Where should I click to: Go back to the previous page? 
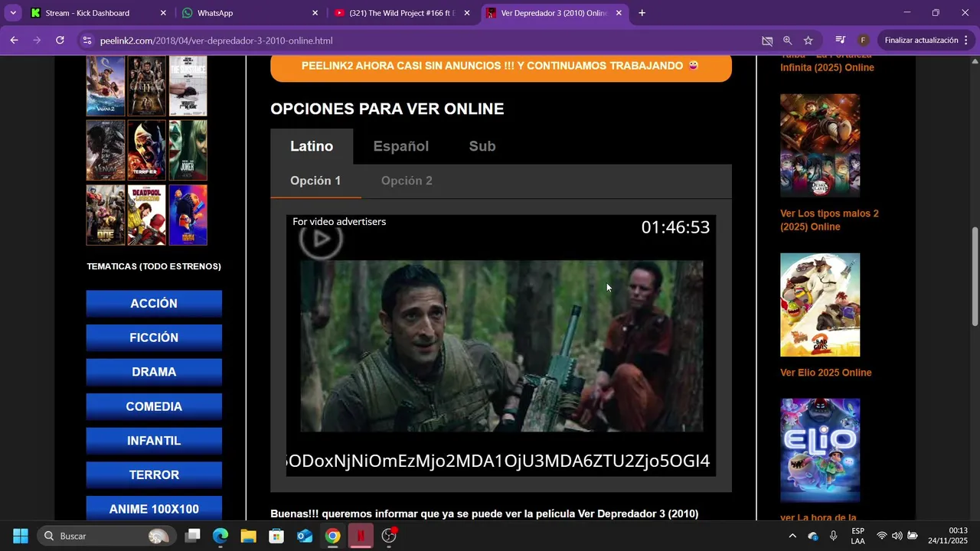(14, 41)
